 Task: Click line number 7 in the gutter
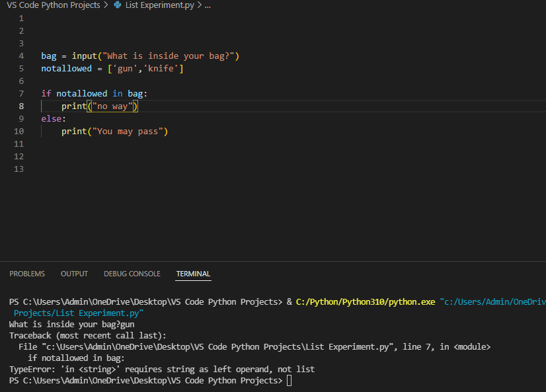click(21, 94)
